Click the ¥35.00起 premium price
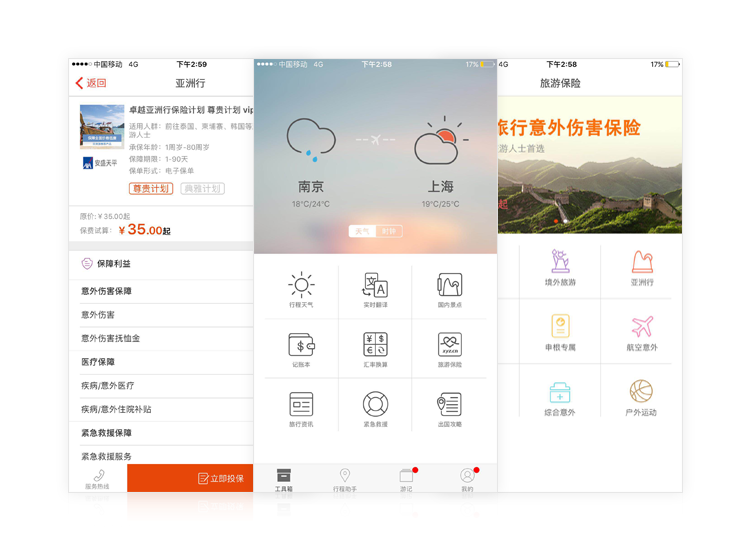 [144, 230]
